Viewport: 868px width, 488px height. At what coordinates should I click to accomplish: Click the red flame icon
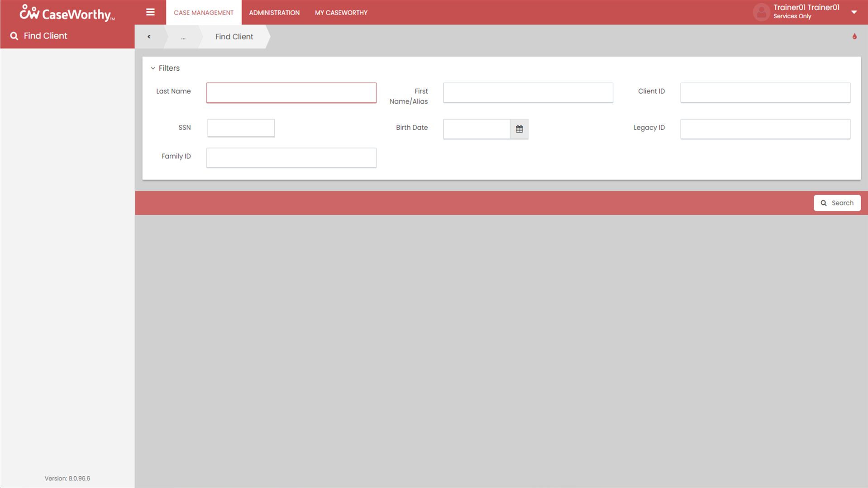[854, 37]
